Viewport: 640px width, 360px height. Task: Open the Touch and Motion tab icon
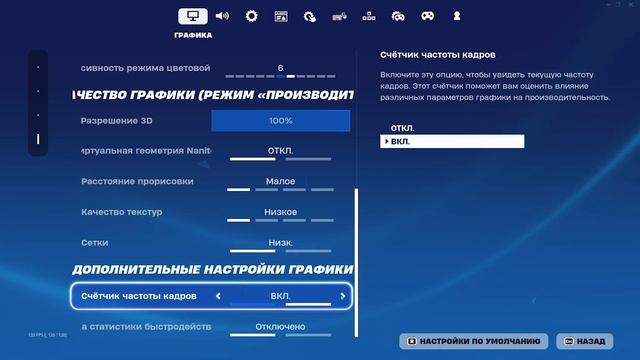310,16
